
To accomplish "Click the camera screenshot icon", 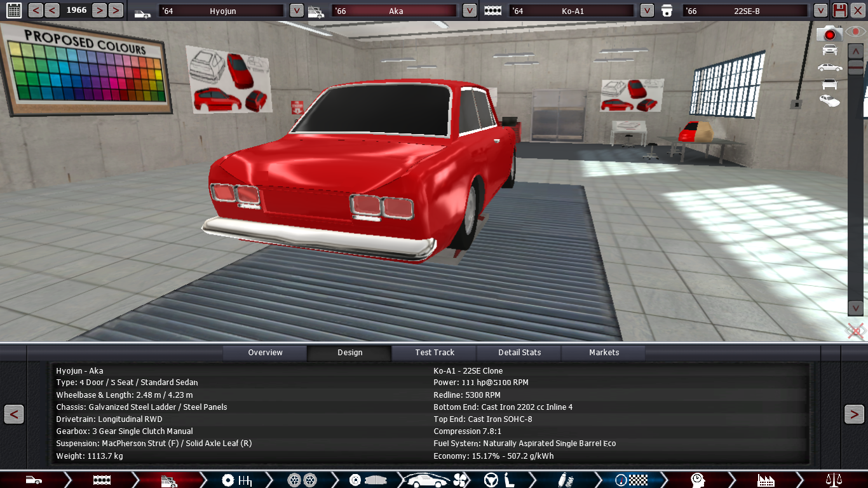I will tap(829, 33).
